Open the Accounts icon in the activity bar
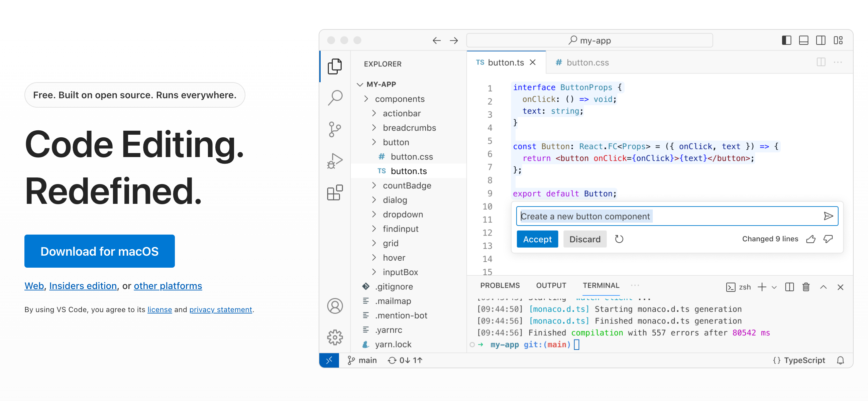This screenshot has width=868, height=401. pos(335,306)
